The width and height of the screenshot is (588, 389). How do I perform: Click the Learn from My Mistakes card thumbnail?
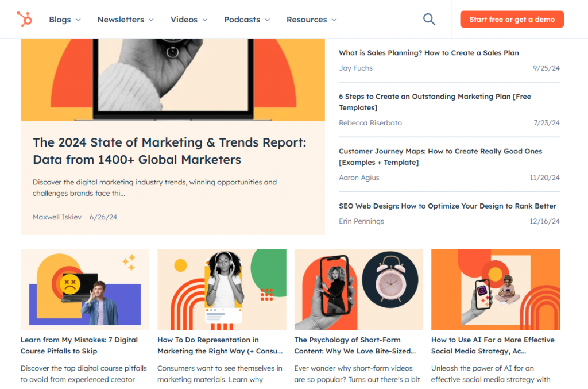[x=84, y=290]
